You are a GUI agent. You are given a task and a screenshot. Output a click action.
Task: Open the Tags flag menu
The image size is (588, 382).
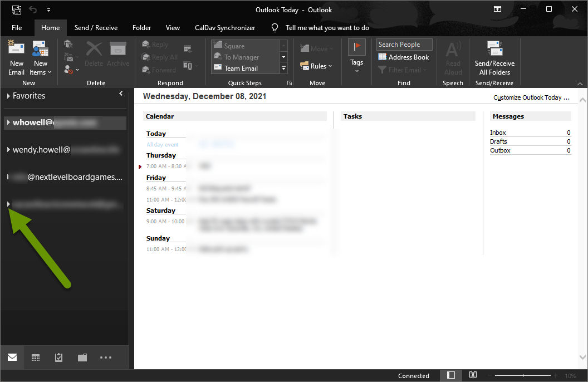point(356,56)
